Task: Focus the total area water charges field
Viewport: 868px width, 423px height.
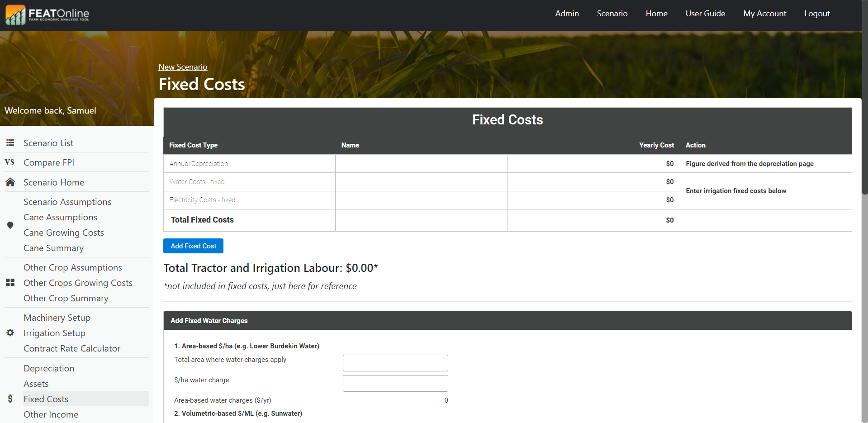Action: point(395,363)
